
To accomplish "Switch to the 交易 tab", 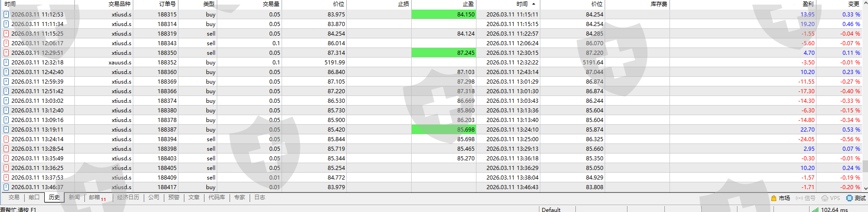I will pyautogui.click(x=14, y=197).
